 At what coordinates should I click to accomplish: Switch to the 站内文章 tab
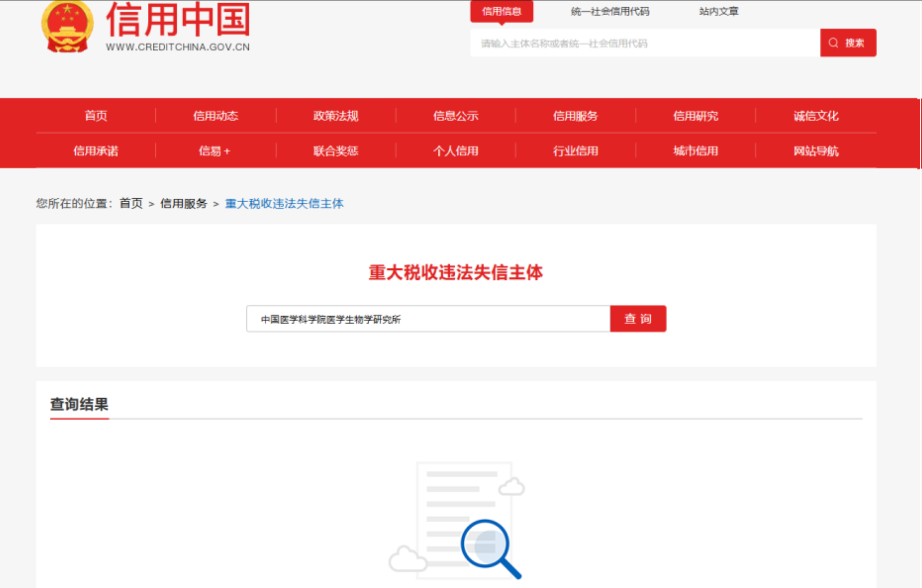coord(719,12)
